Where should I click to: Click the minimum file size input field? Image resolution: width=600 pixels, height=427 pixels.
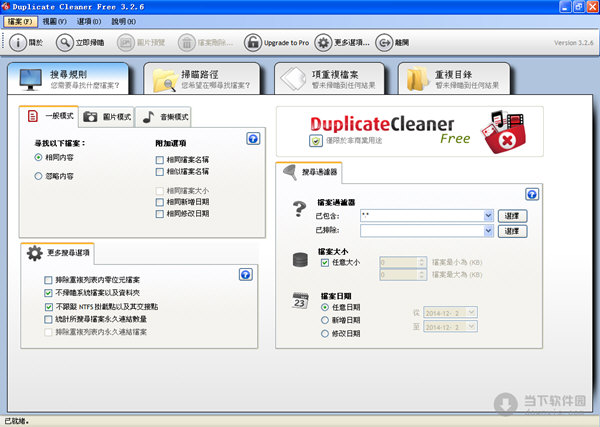[x=399, y=262]
